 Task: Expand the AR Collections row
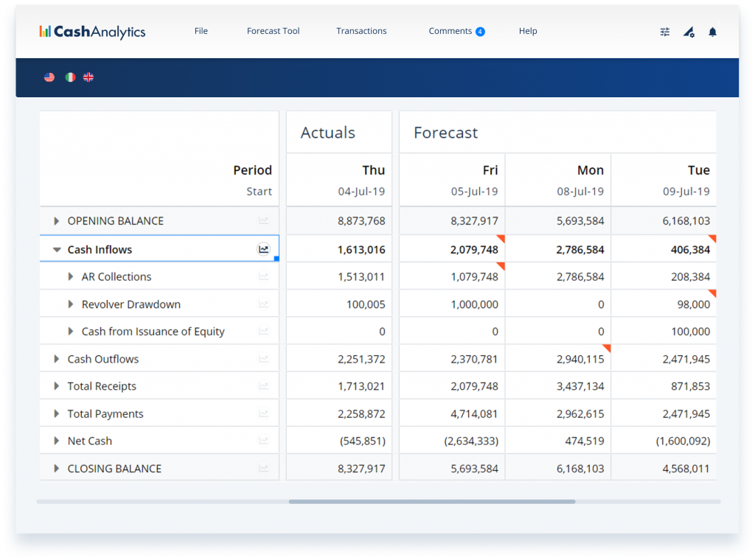71,276
